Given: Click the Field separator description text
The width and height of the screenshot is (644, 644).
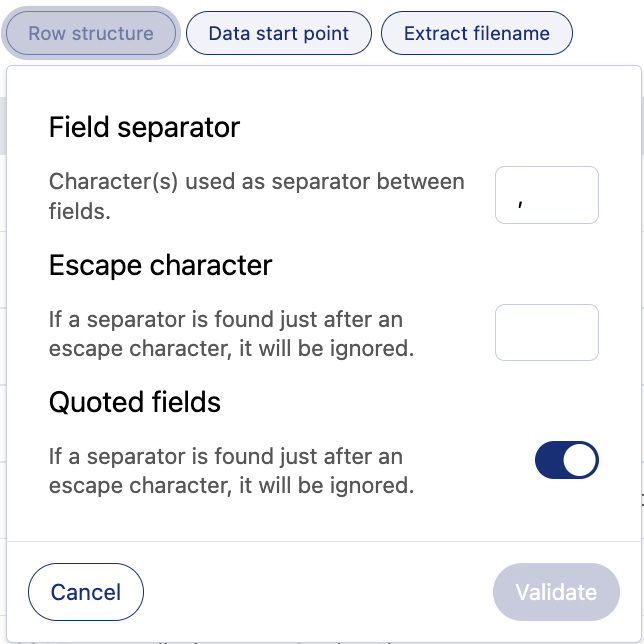Looking at the screenshot, I should (257, 196).
